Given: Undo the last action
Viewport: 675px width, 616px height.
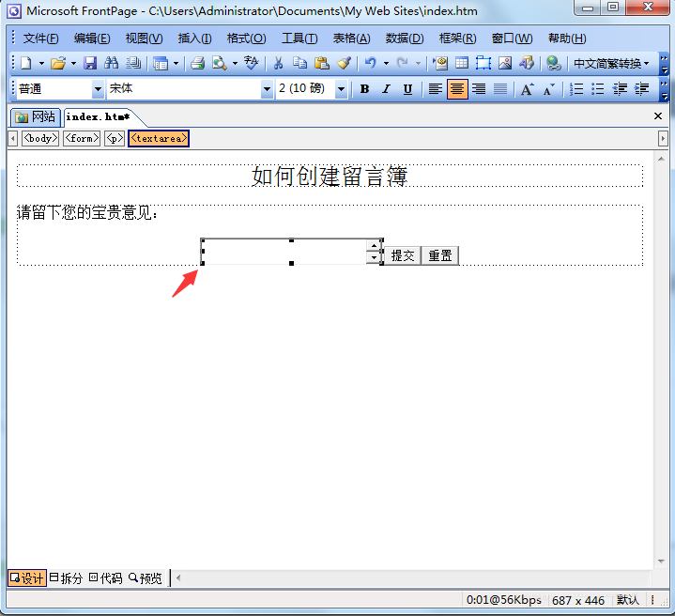Looking at the screenshot, I should (370, 63).
